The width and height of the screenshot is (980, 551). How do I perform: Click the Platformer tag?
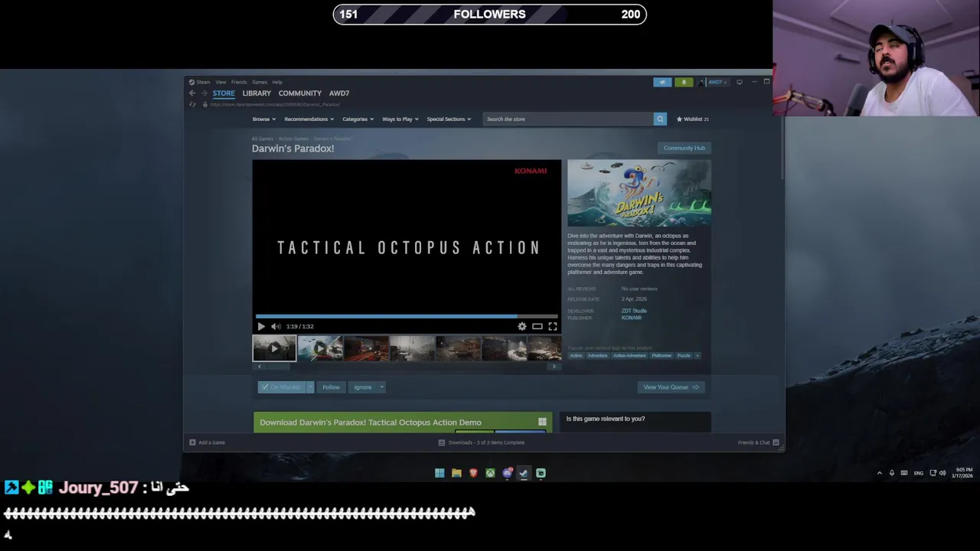pos(661,355)
